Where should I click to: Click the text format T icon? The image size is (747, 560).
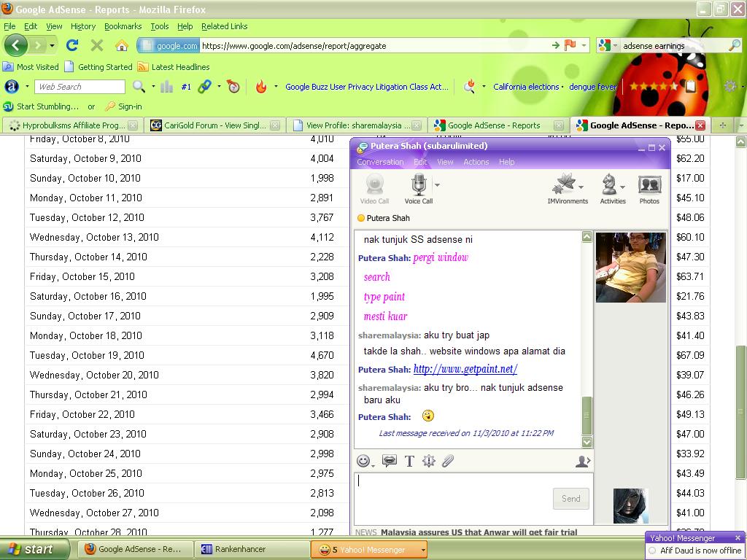[409, 461]
